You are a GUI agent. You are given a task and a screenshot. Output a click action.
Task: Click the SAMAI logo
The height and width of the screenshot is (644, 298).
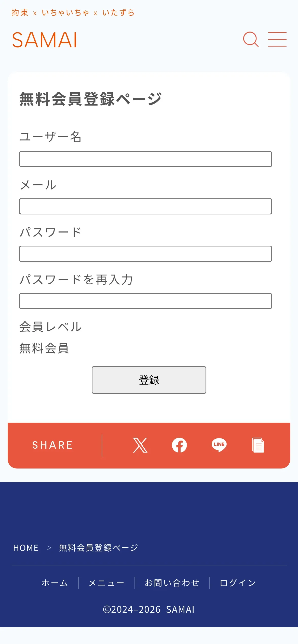(x=44, y=40)
